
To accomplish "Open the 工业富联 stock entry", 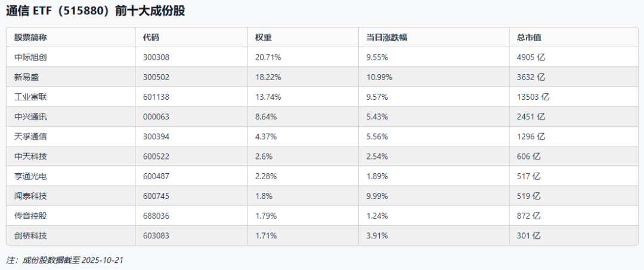I will (30, 97).
